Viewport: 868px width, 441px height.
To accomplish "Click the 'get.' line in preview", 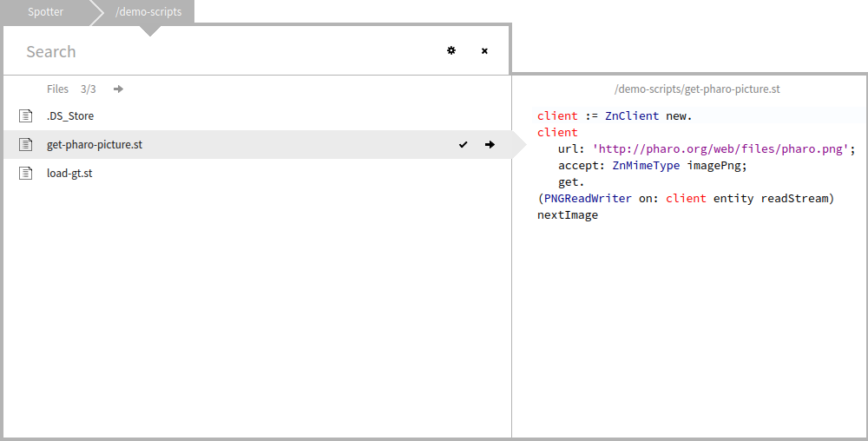I will coord(571,182).
